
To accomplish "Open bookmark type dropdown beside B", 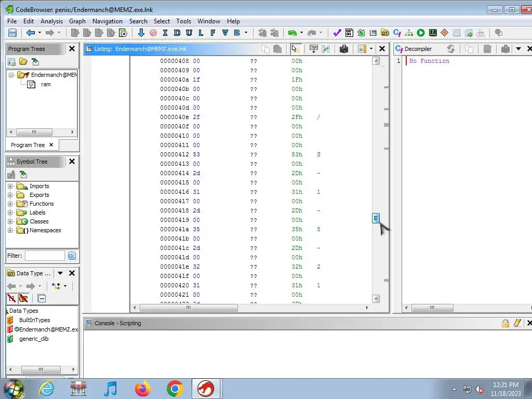I will tap(246, 33).
